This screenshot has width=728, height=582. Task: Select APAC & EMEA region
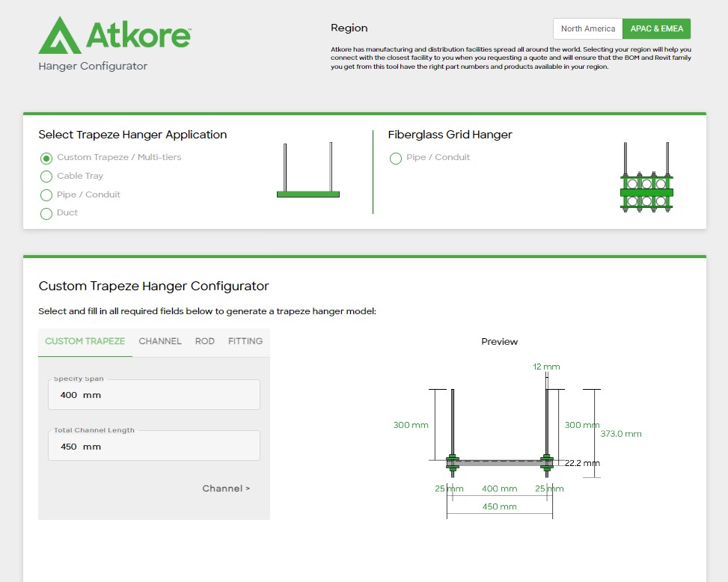pyautogui.click(x=656, y=28)
